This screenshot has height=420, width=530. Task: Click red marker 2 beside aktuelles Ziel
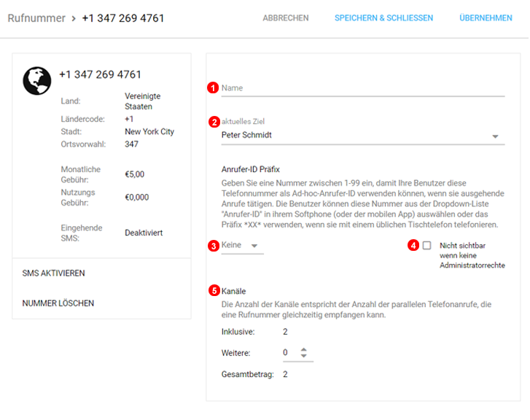[x=214, y=122]
